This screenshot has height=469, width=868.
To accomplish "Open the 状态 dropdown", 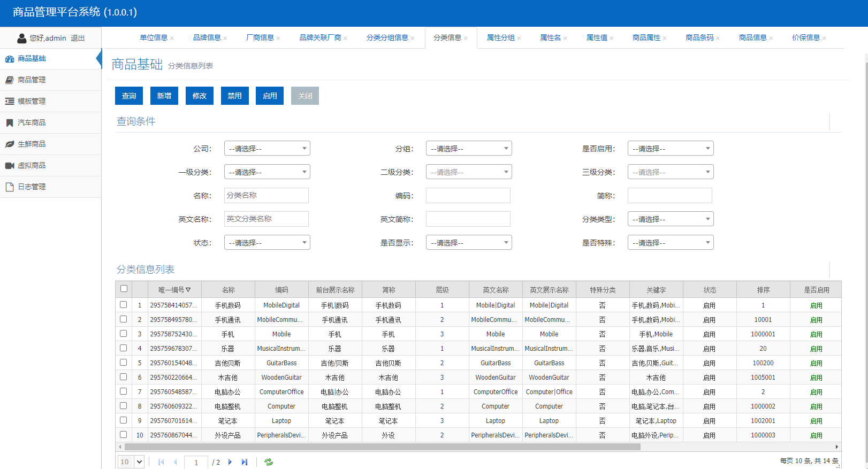I will click(x=267, y=243).
